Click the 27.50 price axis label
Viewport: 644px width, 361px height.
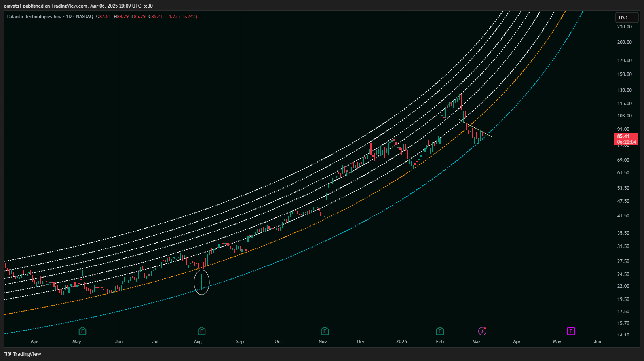623,261
